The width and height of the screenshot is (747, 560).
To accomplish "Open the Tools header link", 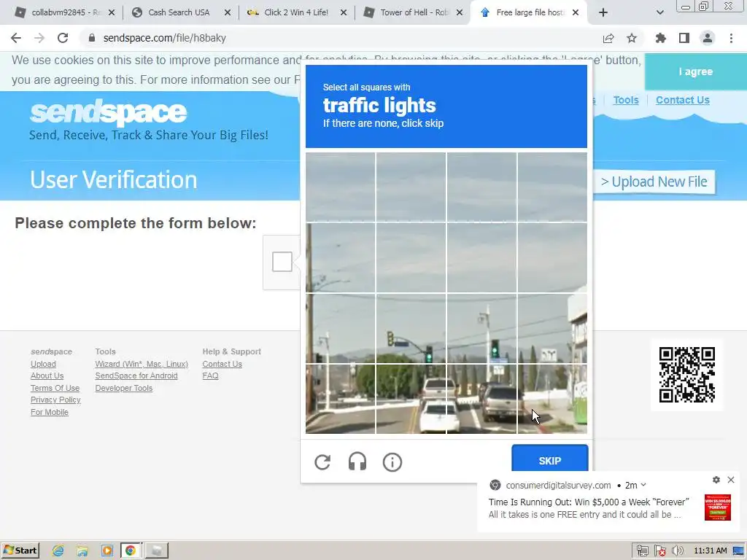I will [x=625, y=100].
